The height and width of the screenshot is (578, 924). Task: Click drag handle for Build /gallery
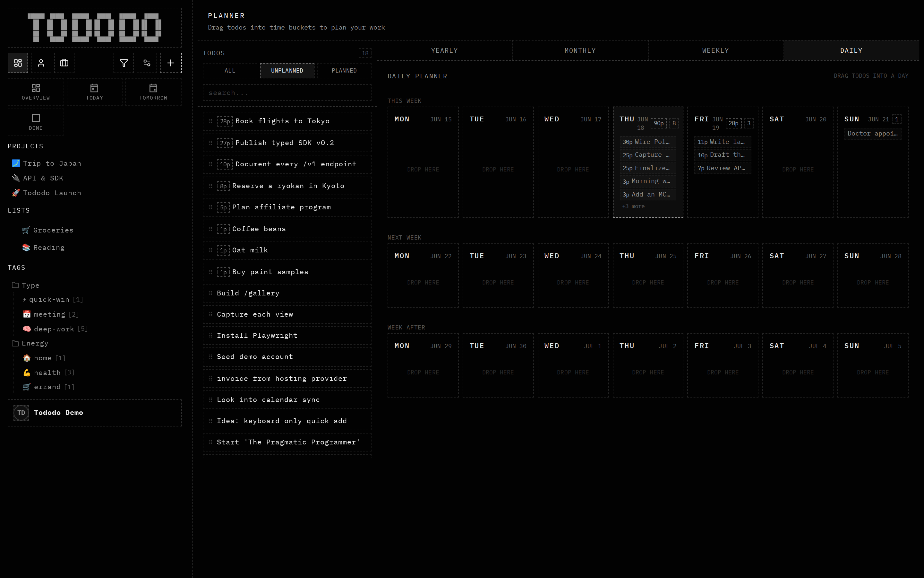pyautogui.click(x=210, y=293)
